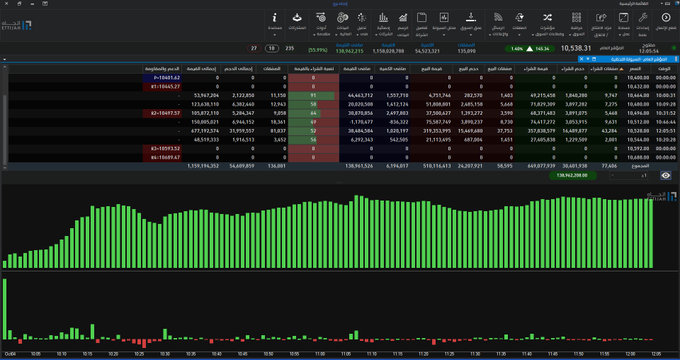Expand the trades (الصفقات) dropdown arrow
The image size is (680, 360).
pyautogui.click(x=519, y=35)
